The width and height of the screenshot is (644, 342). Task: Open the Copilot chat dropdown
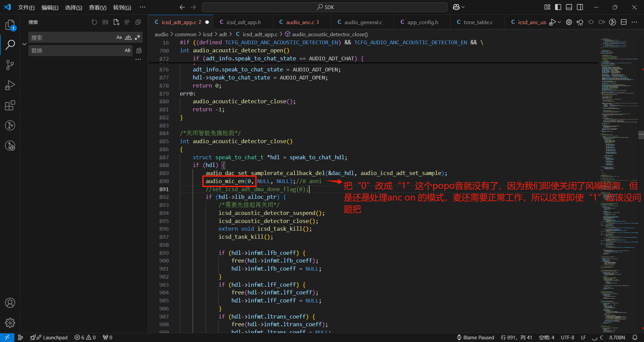coord(463,7)
